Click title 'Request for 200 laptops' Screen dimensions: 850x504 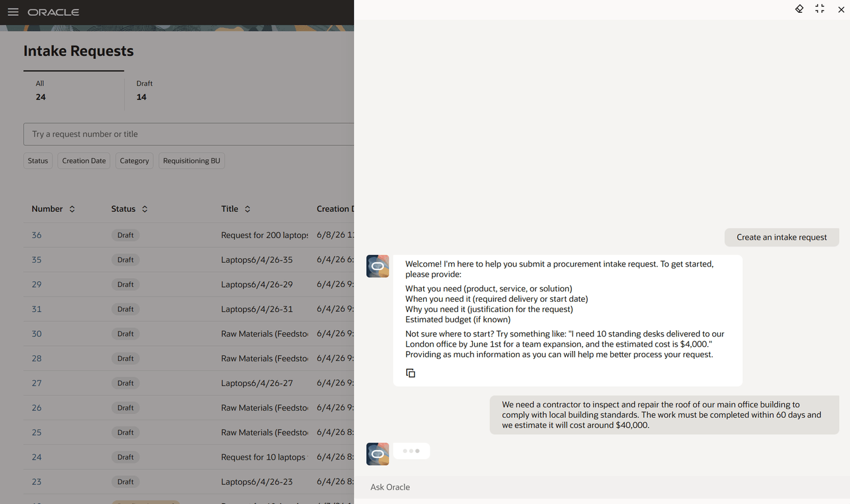(x=265, y=235)
